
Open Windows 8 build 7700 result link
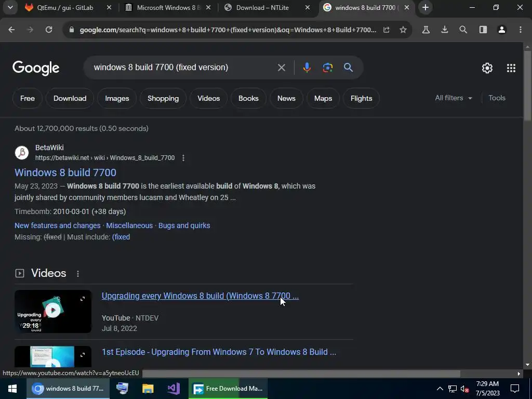click(65, 172)
